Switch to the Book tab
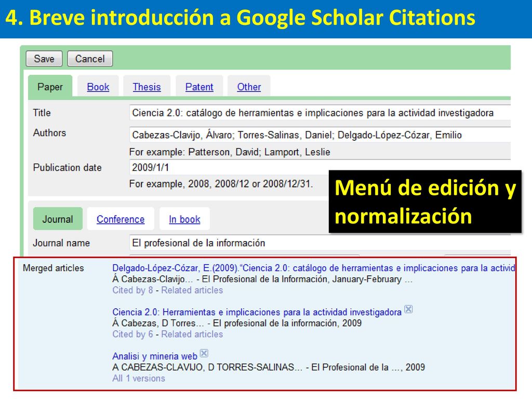The height and width of the screenshot is (399, 532). point(98,87)
